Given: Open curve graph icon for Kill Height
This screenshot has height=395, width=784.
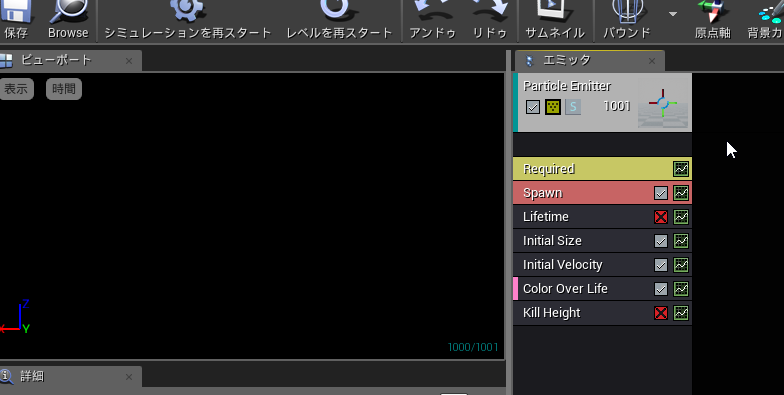Looking at the screenshot, I should pos(681,313).
